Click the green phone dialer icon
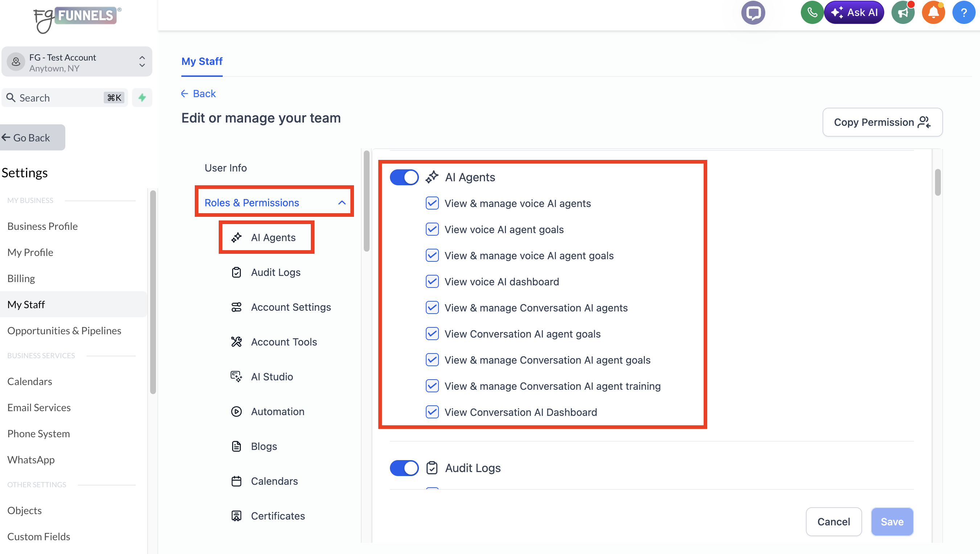 click(x=812, y=13)
